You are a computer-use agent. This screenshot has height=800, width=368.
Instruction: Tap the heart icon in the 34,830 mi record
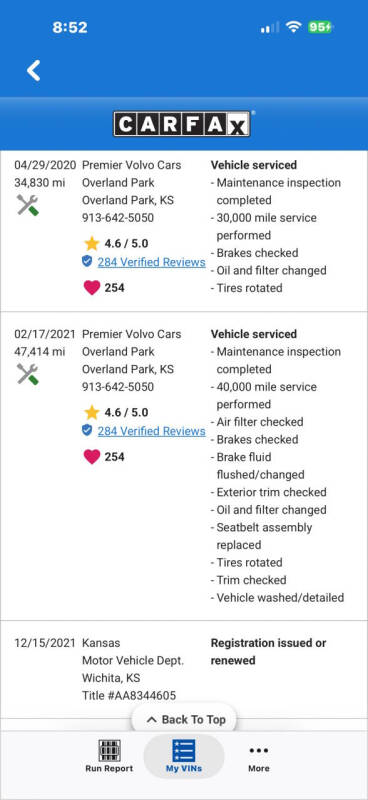[x=92, y=288]
